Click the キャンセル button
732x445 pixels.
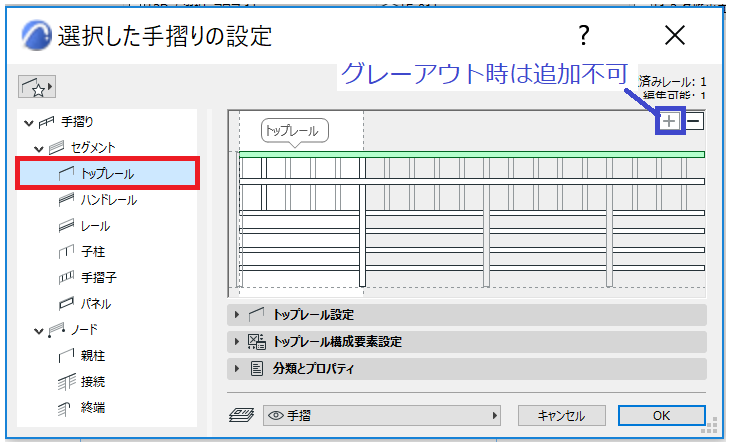tap(562, 415)
